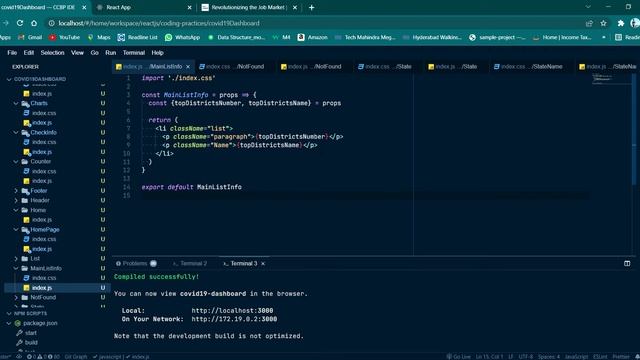This screenshot has height=360, width=640.
Task: Open the browser extensions puzzle icon
Action: tap(620, 23)
